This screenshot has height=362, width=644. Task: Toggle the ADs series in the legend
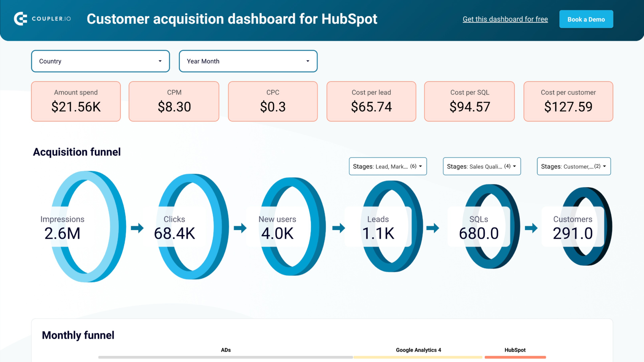click(x=226, y=350)
